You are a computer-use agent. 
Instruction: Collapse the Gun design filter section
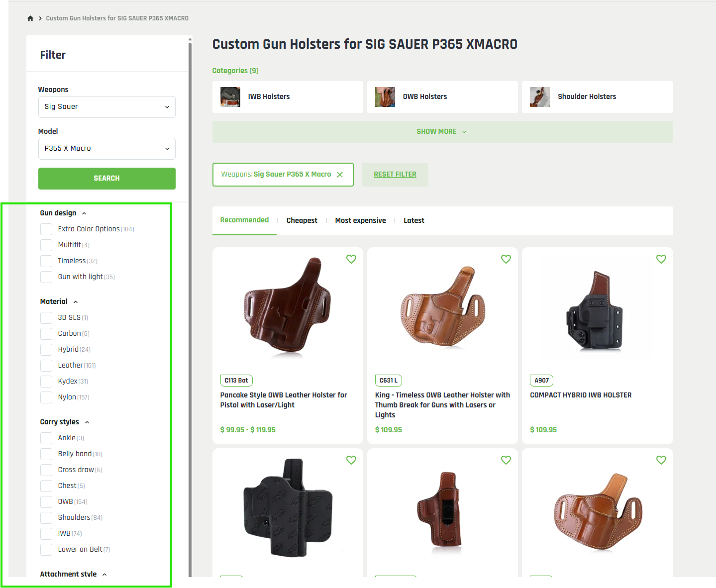click(63, 213)
